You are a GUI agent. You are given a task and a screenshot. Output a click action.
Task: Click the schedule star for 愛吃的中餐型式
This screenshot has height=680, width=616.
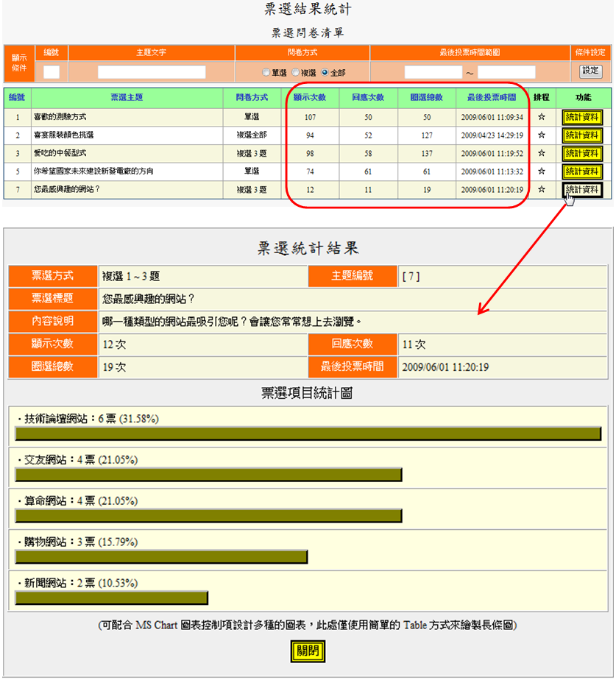pos(542,153)
